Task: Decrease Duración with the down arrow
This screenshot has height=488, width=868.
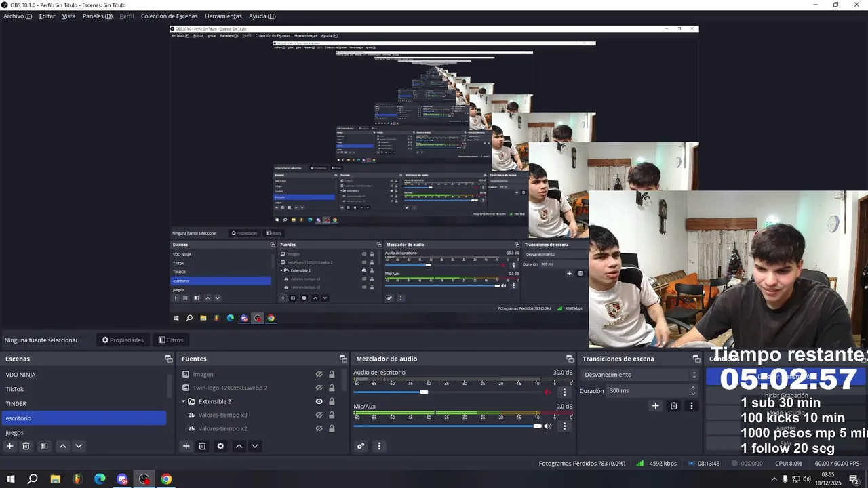Action: point(693,394)
